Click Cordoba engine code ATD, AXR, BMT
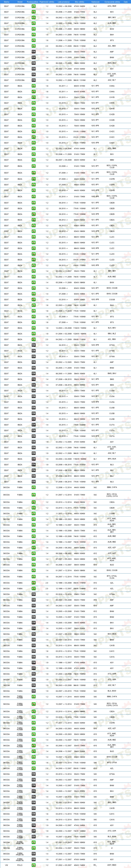Viewport: 131px width, 868px height. [x=112, y=75]
